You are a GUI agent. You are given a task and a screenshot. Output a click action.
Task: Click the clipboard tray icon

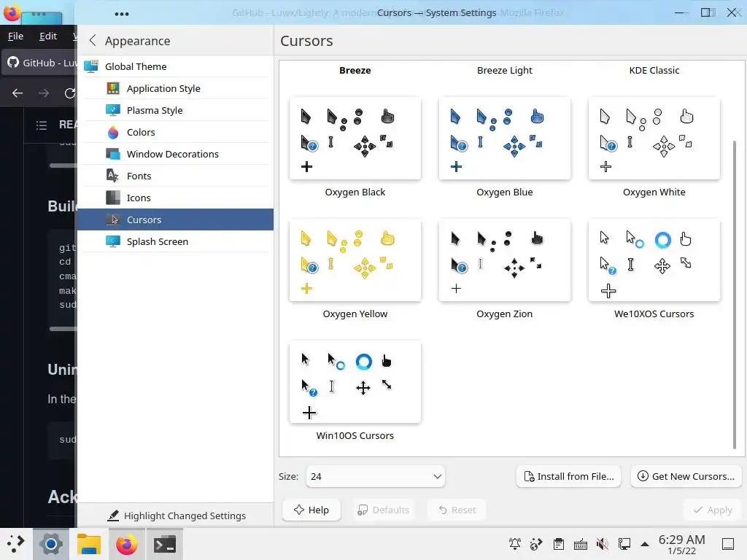[x=559, y=544]
